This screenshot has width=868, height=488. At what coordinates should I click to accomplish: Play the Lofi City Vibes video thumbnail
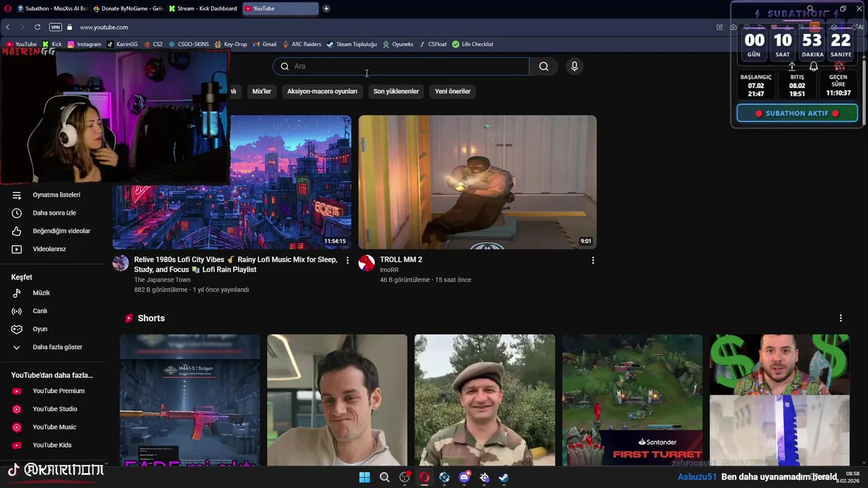coord(290,182)
